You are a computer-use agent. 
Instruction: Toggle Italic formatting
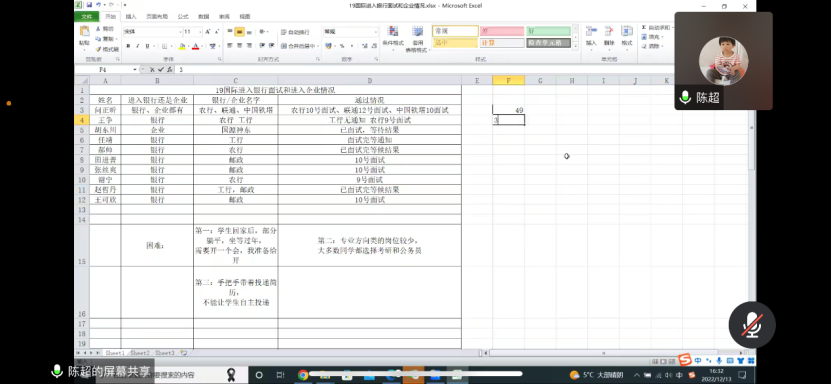(138, 46)
